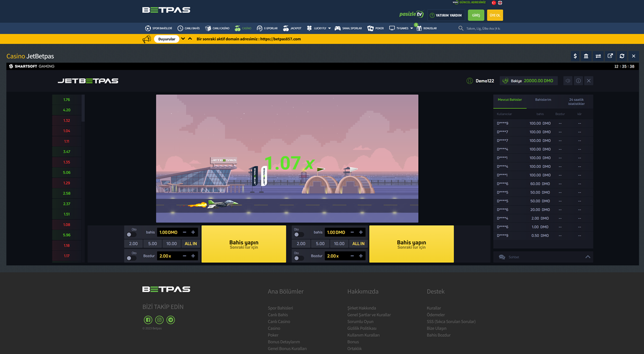Open the Betpas Telegram icon
Image resolution: width=644 pixels, height=354 pixels.
point(171,320)
